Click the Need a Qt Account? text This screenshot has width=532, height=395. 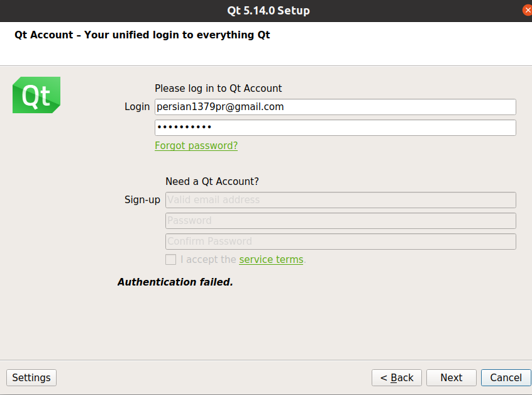click(x=212, y=182)
